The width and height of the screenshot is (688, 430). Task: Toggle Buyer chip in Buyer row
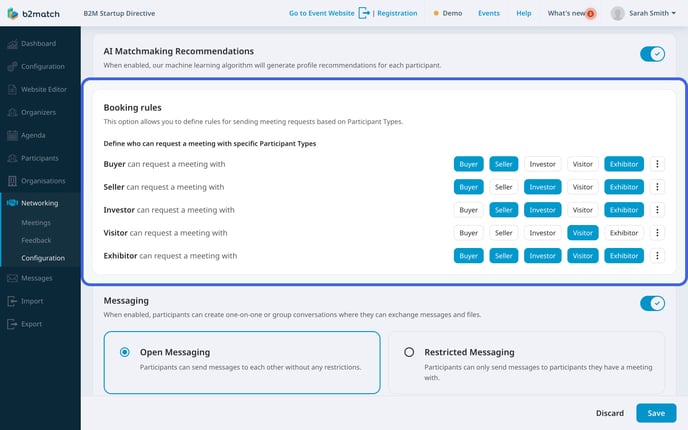(x=468, y=164)
